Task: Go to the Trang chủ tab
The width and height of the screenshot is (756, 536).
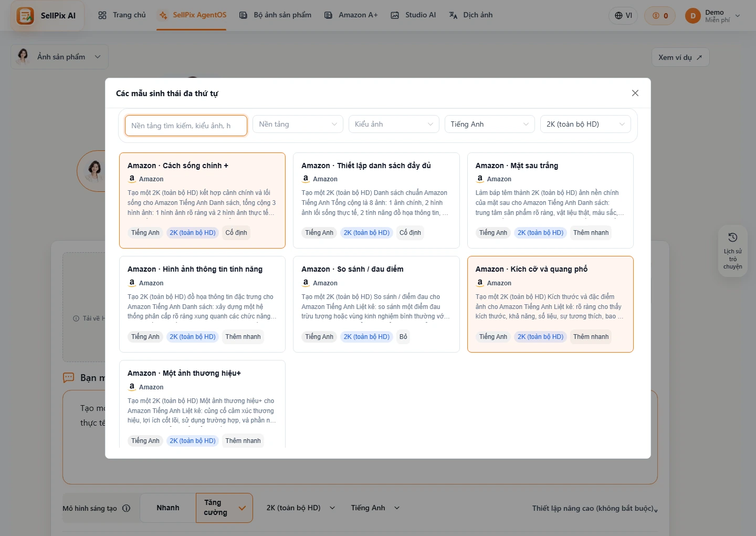Action: [122, 15]
